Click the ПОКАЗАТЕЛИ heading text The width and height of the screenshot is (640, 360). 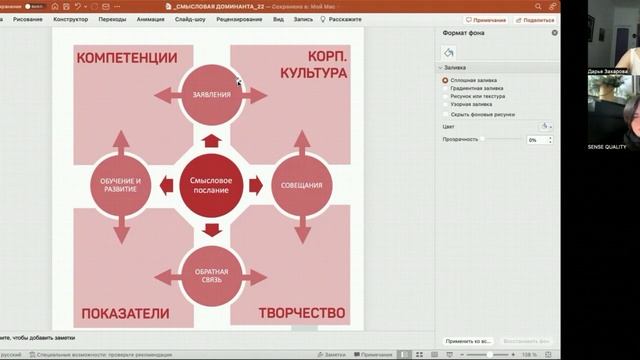click(x=125, y=313)
